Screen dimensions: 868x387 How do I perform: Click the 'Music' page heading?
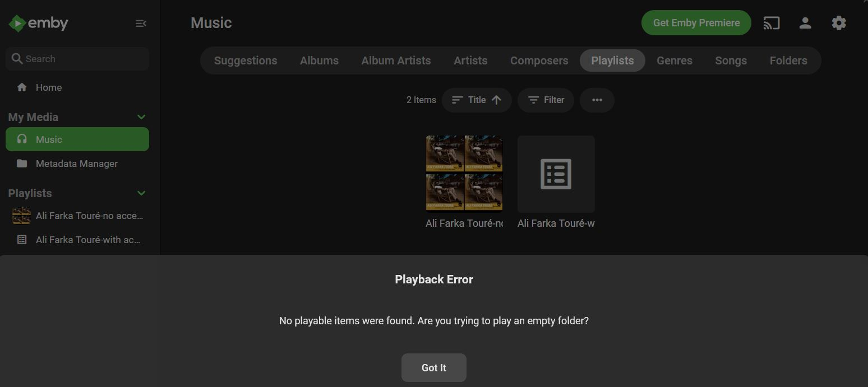point(211,23)
